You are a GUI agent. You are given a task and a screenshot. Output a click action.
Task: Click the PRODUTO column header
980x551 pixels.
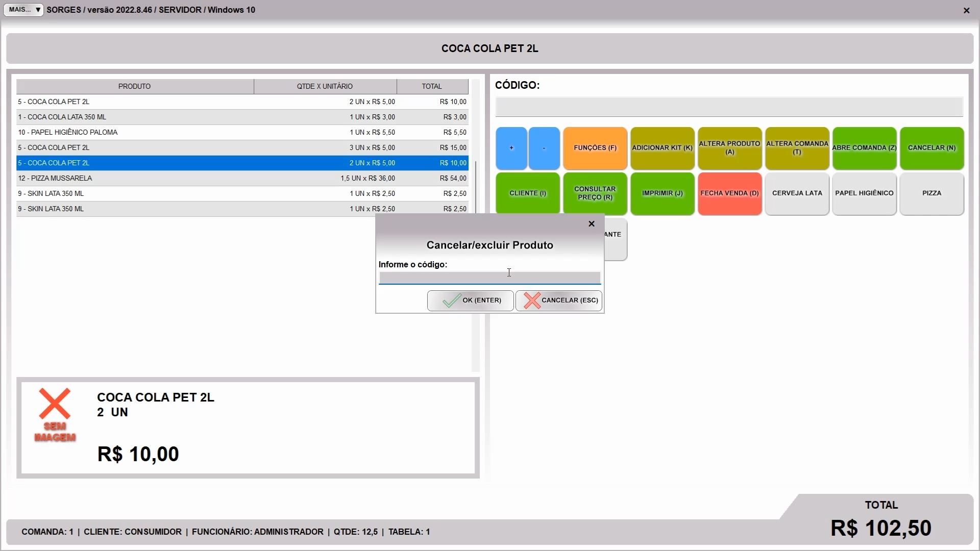(135, 86)
